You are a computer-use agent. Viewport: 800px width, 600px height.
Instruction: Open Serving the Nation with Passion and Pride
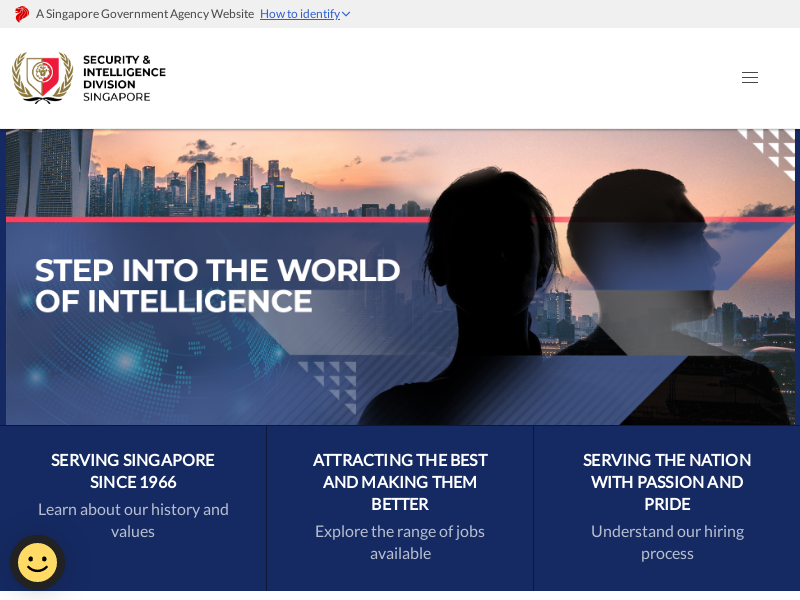667,481
